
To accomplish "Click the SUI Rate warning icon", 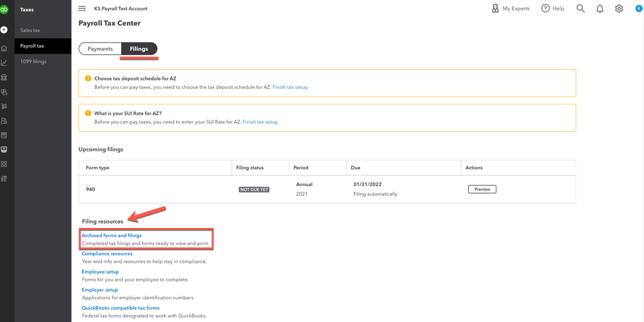I will point(88,113).
